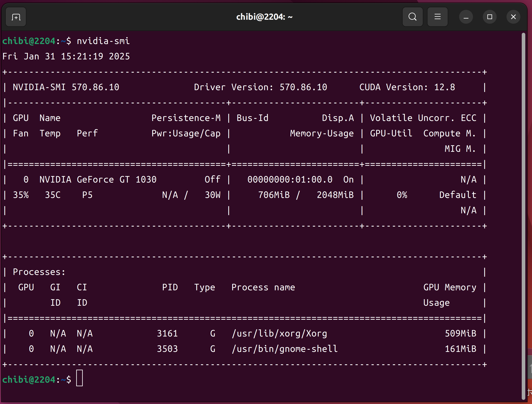Click the 161MiB GPU memory value

point(460,349)
